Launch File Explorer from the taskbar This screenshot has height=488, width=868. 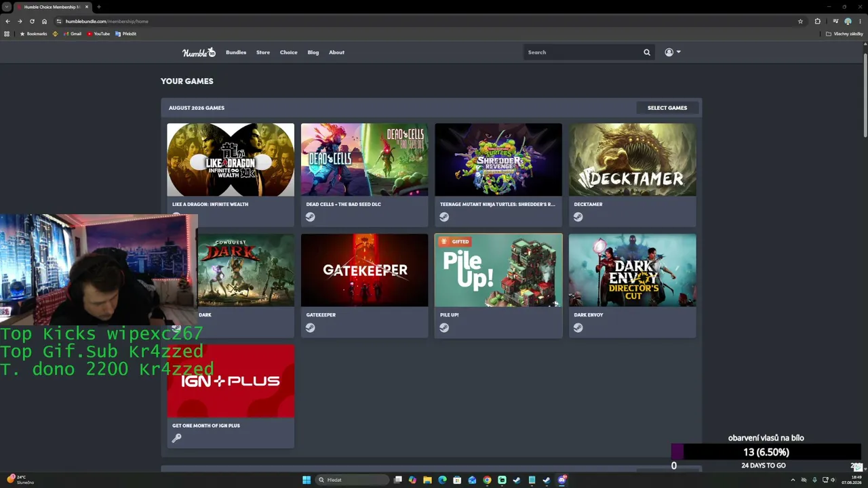click(427, 480)
